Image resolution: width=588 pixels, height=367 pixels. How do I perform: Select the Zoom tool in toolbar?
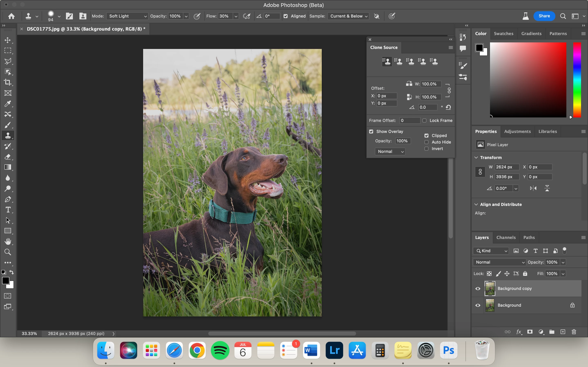point(8,252)
